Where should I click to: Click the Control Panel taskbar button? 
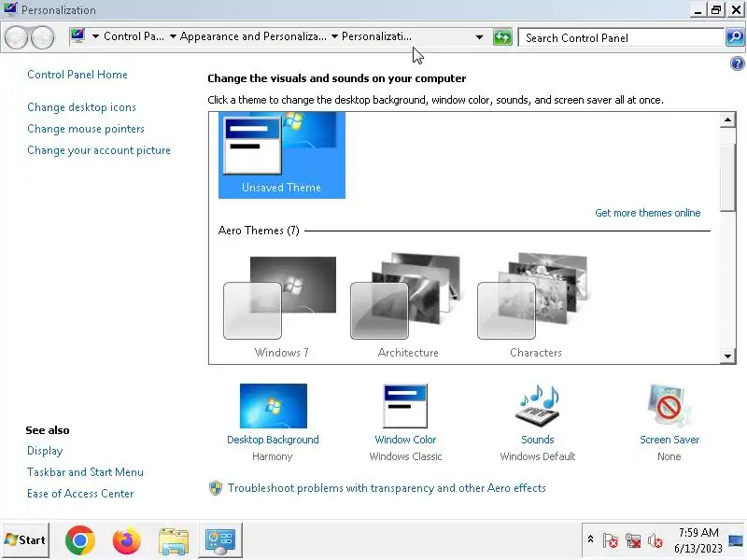(x=220, y=540)
